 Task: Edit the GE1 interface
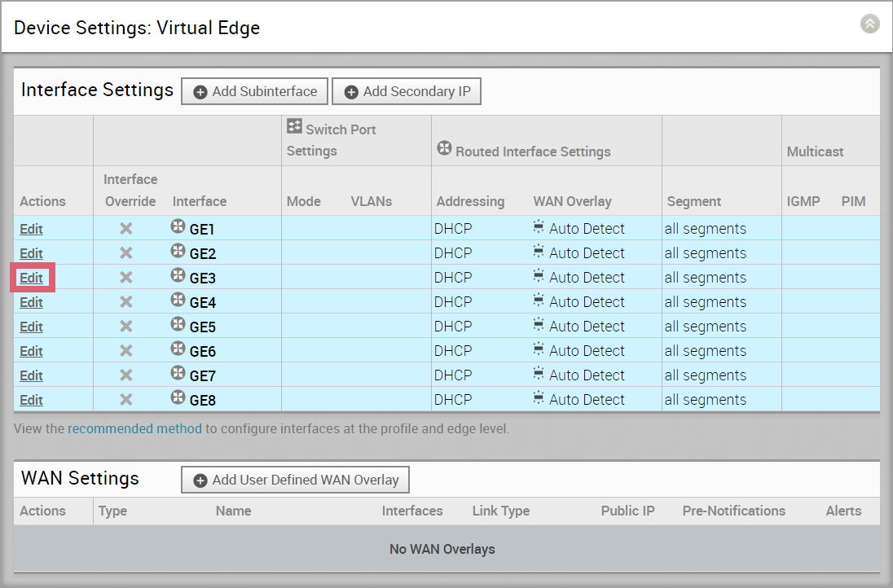point(31,229)
